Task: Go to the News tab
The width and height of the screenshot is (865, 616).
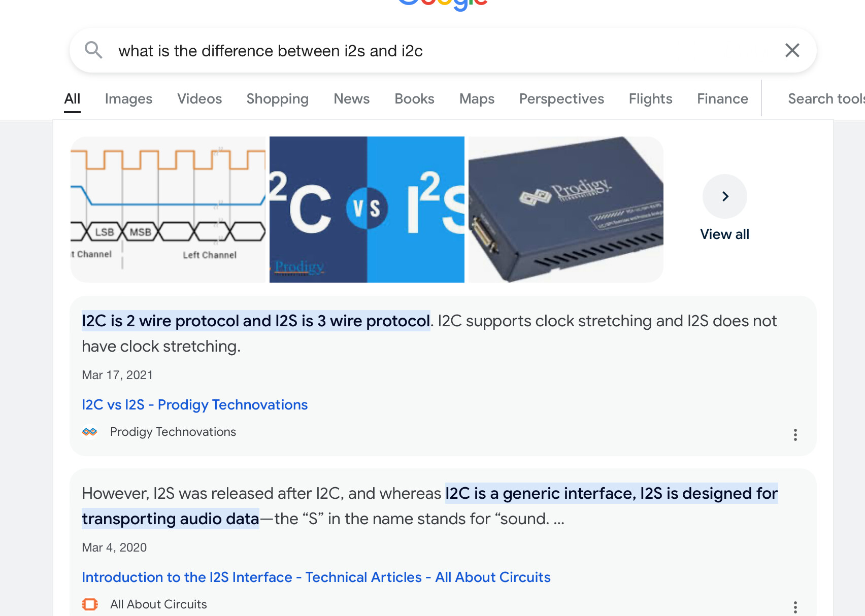Action: click(x=351, y=99)
